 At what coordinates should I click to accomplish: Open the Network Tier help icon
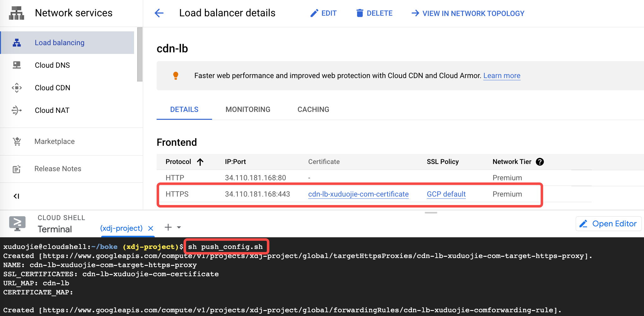click(540, 162)
